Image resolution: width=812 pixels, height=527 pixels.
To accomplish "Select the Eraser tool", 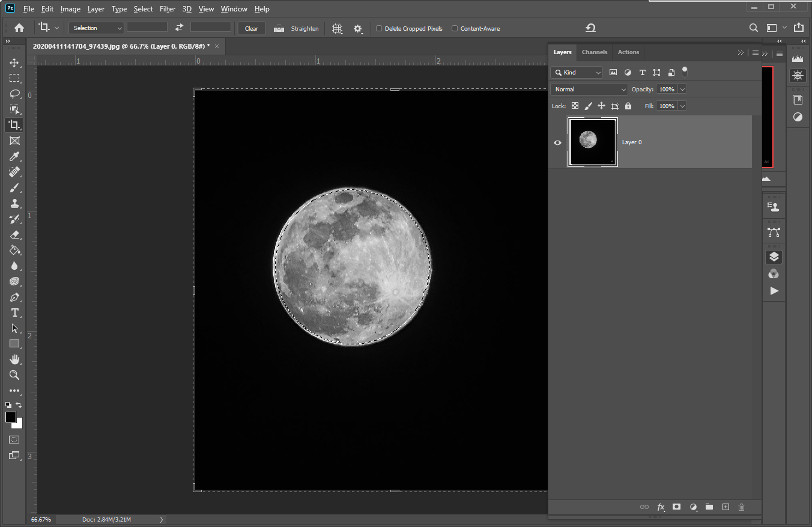I will [x=14, y=234].
